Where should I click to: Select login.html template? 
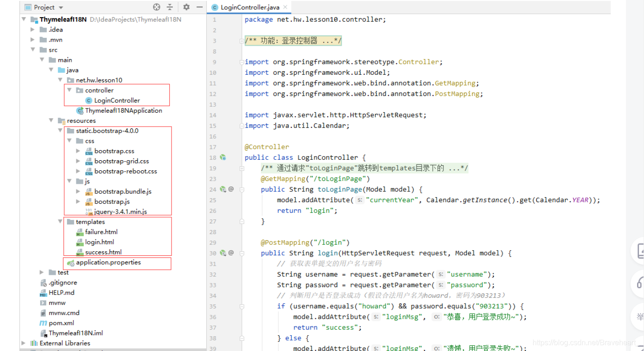pos(95,242)
